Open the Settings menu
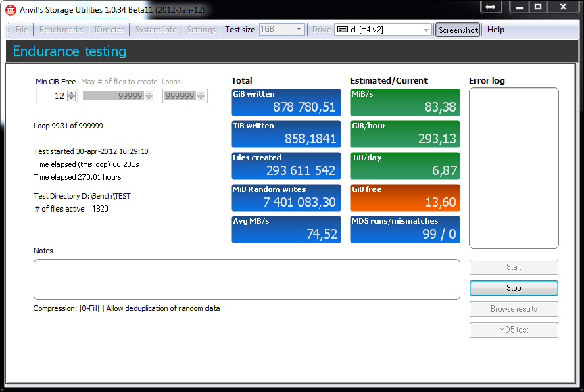Screen dimensions: 584x392 point(201,30)
